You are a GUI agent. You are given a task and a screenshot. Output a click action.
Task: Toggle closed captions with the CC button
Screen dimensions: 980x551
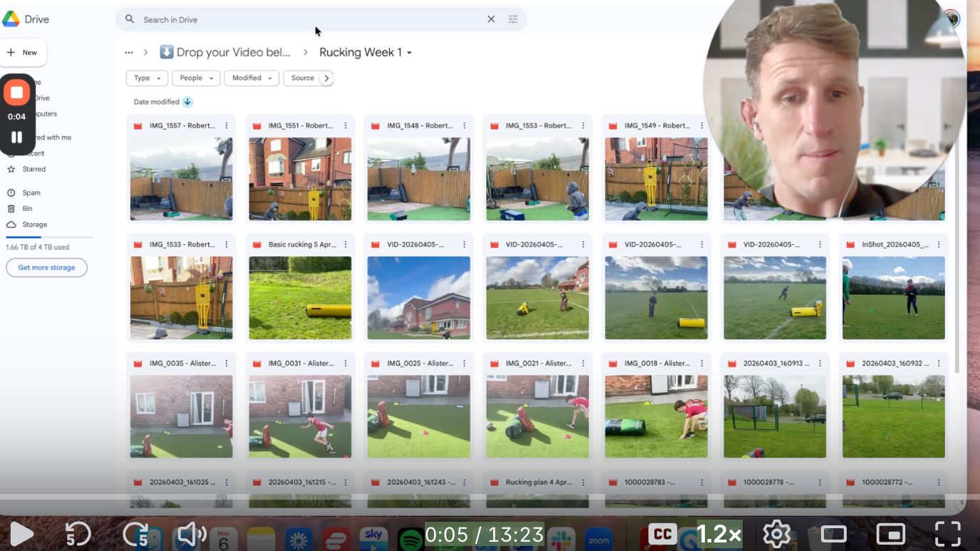[x=663, y=534]
